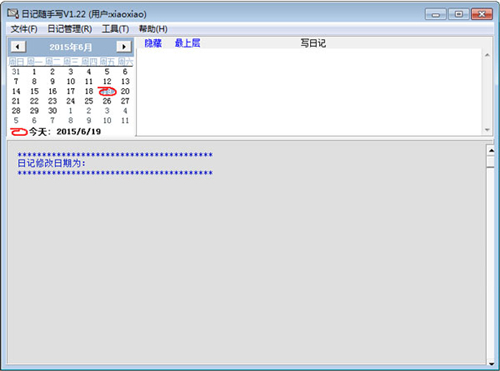Select date 14 in calendar
This screenshot has height=371, width=500.
point(16,91)
